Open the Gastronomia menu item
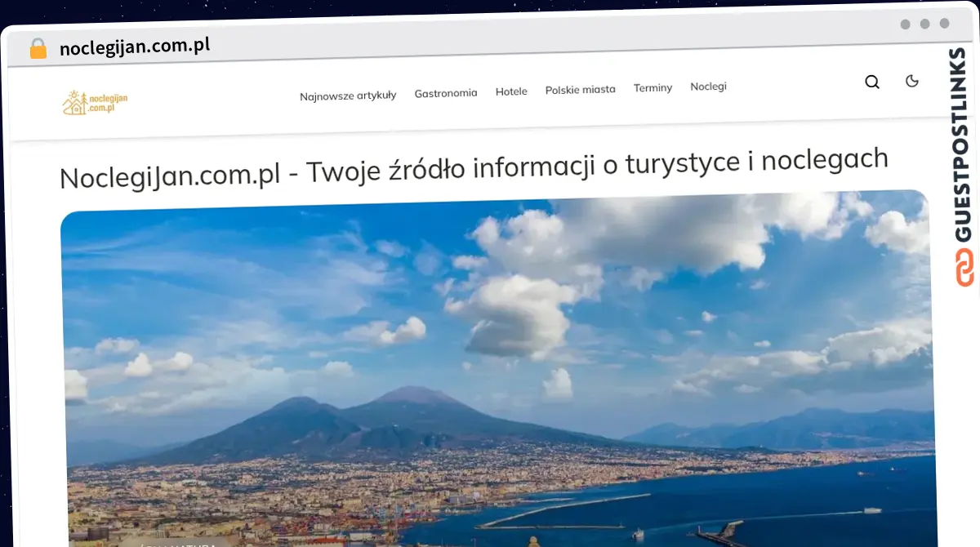 [446, 93]
